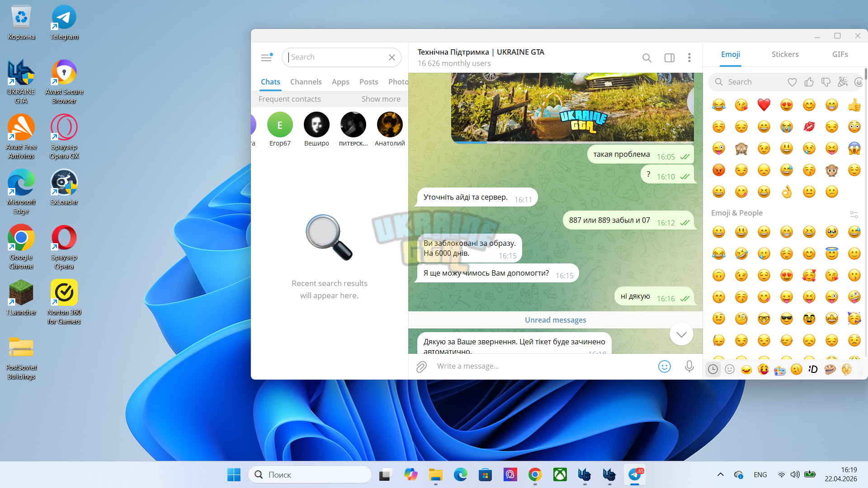Select the ExLoader desktop icon

(64, 188)
